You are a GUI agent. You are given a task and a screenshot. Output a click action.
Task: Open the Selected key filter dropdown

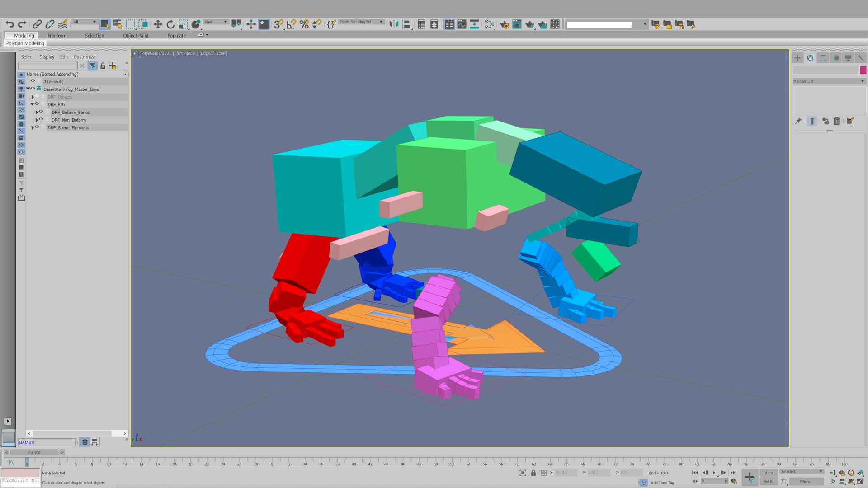point(802,472)
